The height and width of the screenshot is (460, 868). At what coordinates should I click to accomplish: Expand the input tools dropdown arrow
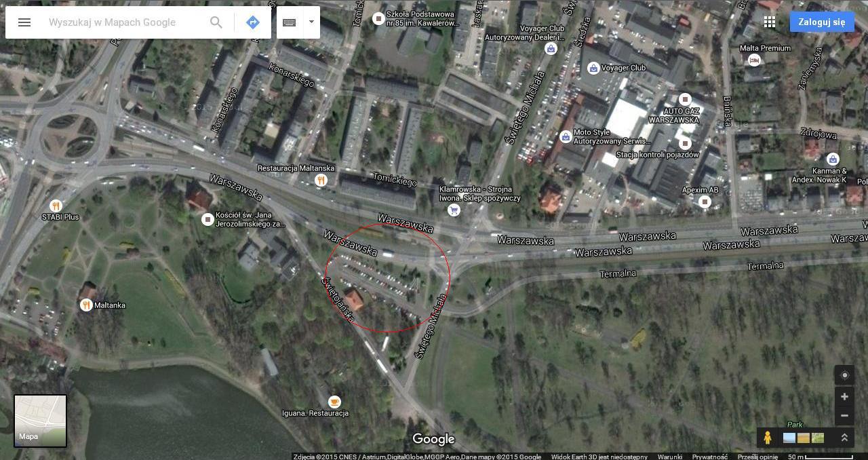pos(311,22)
